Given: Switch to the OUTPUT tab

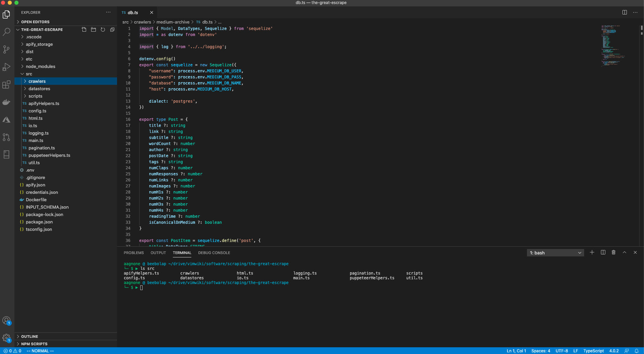Looking at the screenshot, I should [158, 253].
